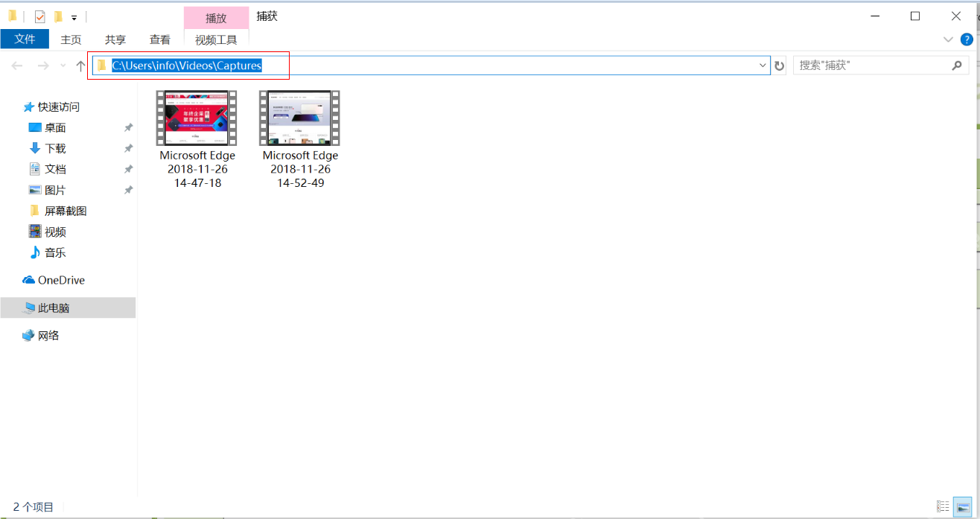Switch to the 共享 ribbon tab

pos(115,39)
